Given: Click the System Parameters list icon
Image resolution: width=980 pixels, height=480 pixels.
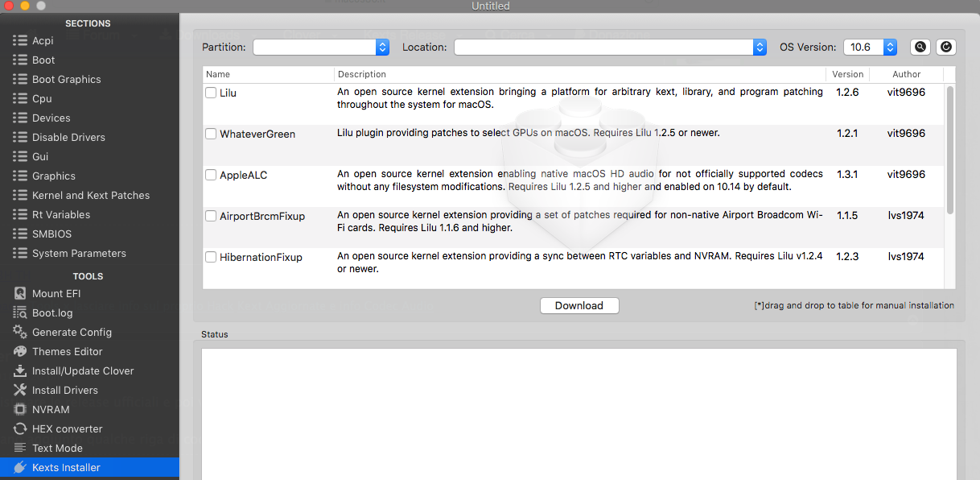Looking at the screenshot, I should pos(20,253).
